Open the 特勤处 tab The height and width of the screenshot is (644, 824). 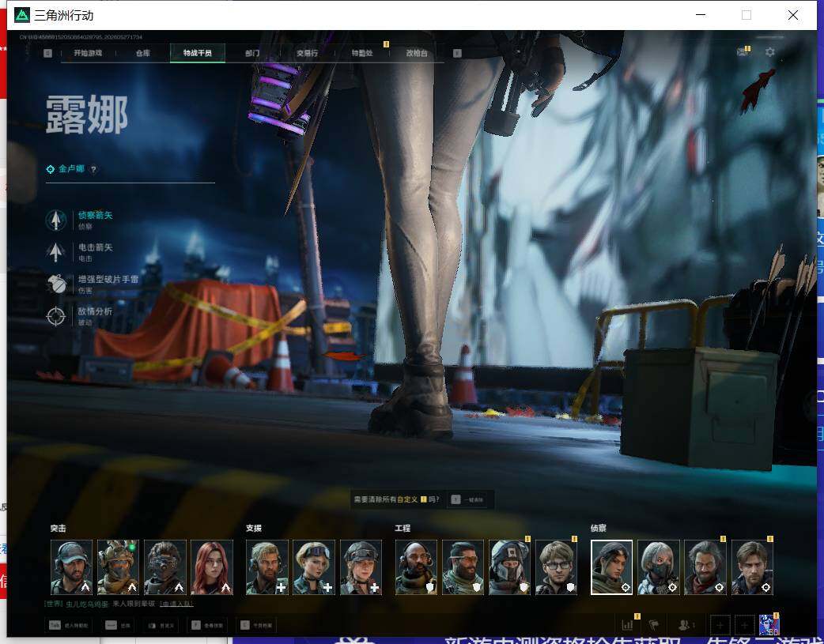362,53
